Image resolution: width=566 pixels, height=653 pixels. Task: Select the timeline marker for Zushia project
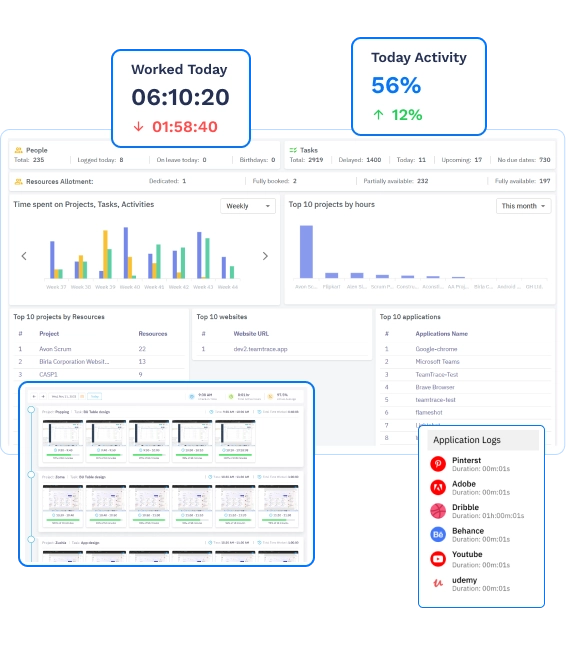31,540
